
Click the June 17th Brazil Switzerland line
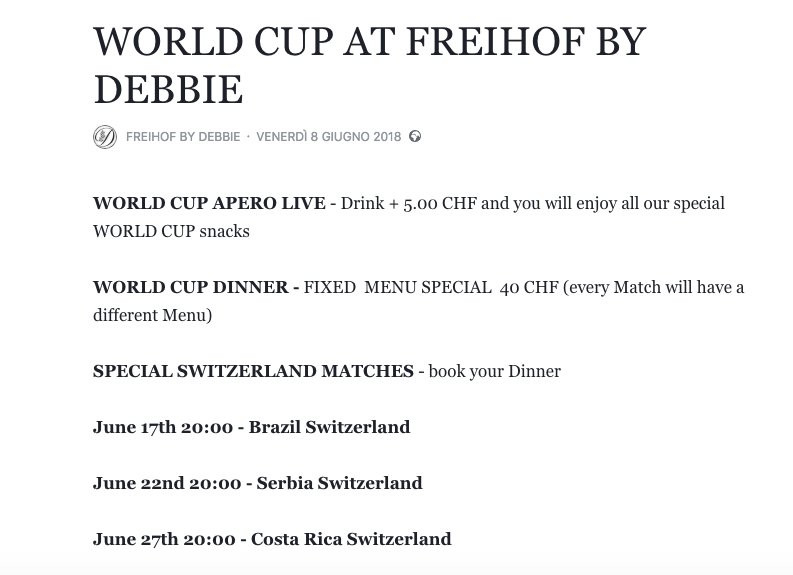(x=251, y=427)
